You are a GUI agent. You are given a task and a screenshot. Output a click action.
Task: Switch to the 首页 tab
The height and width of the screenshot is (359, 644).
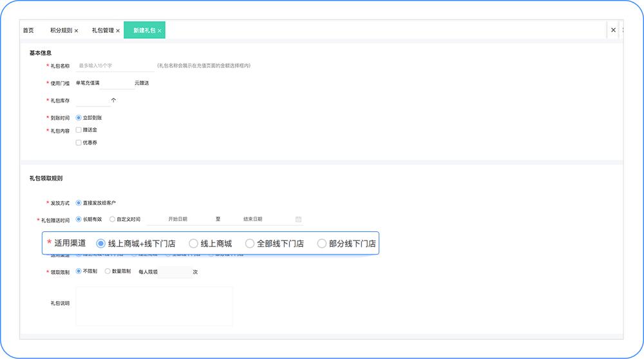(x=28, y=30)
